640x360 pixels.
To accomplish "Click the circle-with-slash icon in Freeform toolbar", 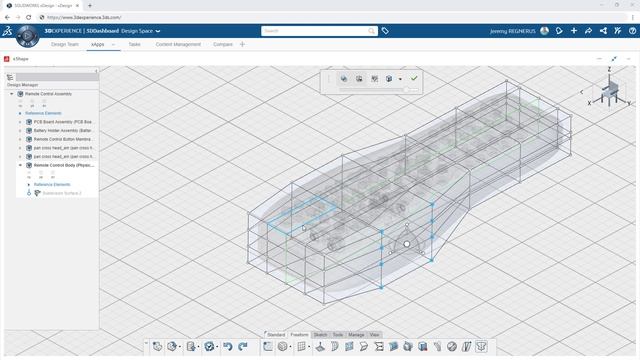I will 452,347.
